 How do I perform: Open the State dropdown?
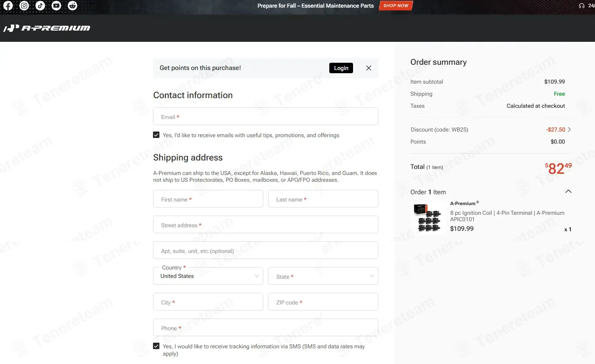click(x=323, y=276)
